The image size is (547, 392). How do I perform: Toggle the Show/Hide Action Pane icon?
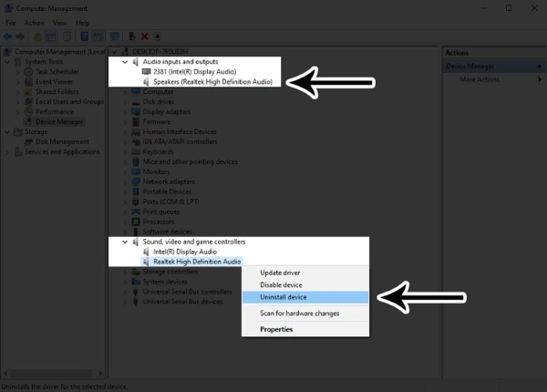[98, 36]
